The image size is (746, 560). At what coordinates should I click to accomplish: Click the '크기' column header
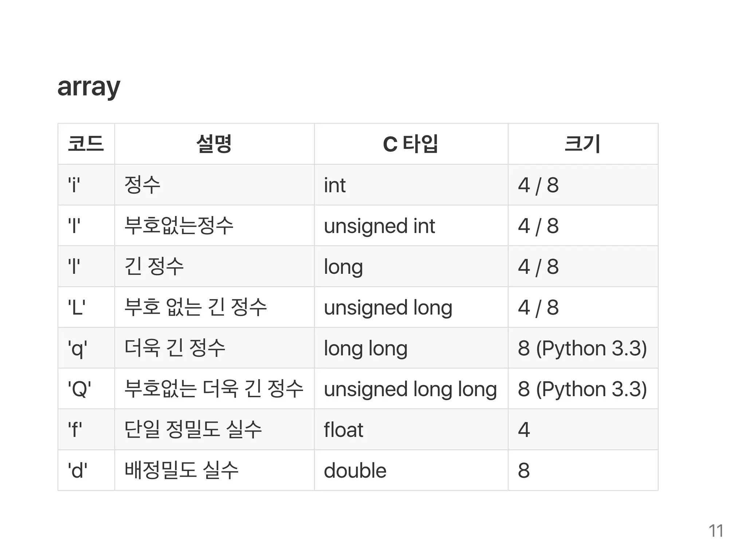pyautogui.click(x=582, y=144)
